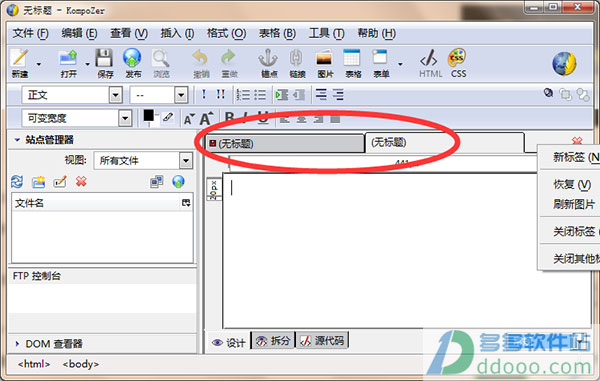The height and width of the screenshot is (381, 600).
Task: Toggle bold formatting
Action: tap(229, 117)
